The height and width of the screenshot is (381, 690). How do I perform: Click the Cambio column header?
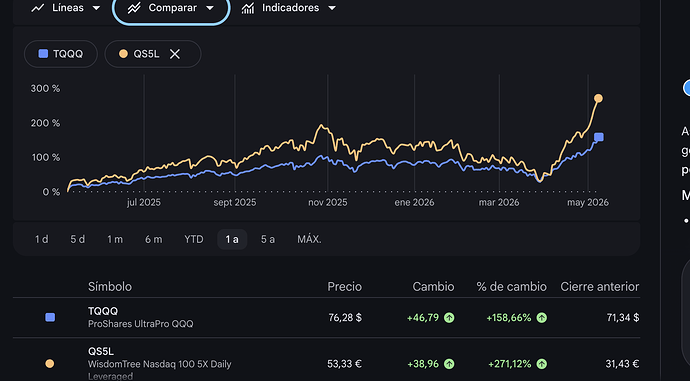point(433,286)
